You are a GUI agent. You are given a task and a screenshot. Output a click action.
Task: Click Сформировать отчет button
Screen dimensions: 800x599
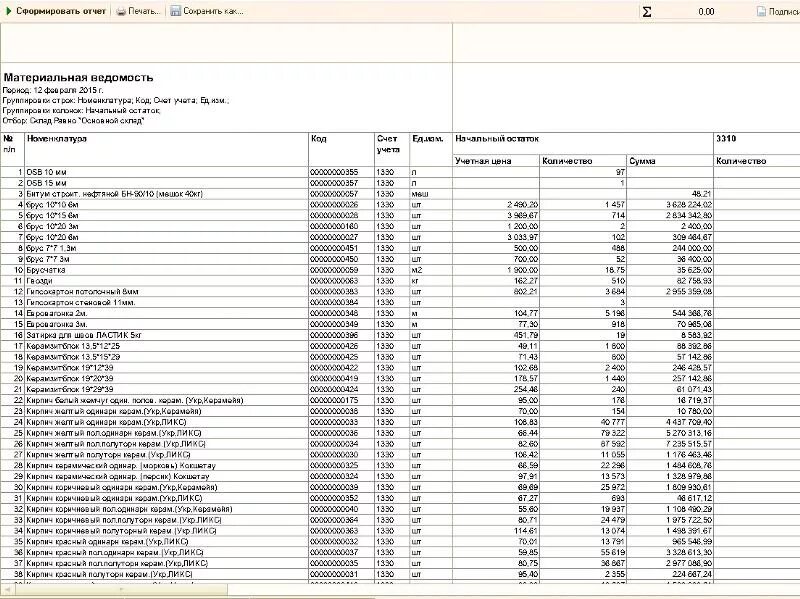[x=56, y=11]
